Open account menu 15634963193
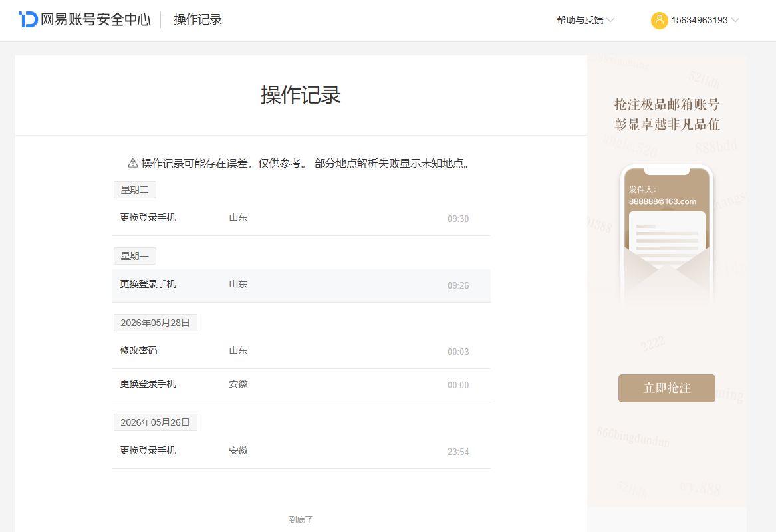 [695, 21]
